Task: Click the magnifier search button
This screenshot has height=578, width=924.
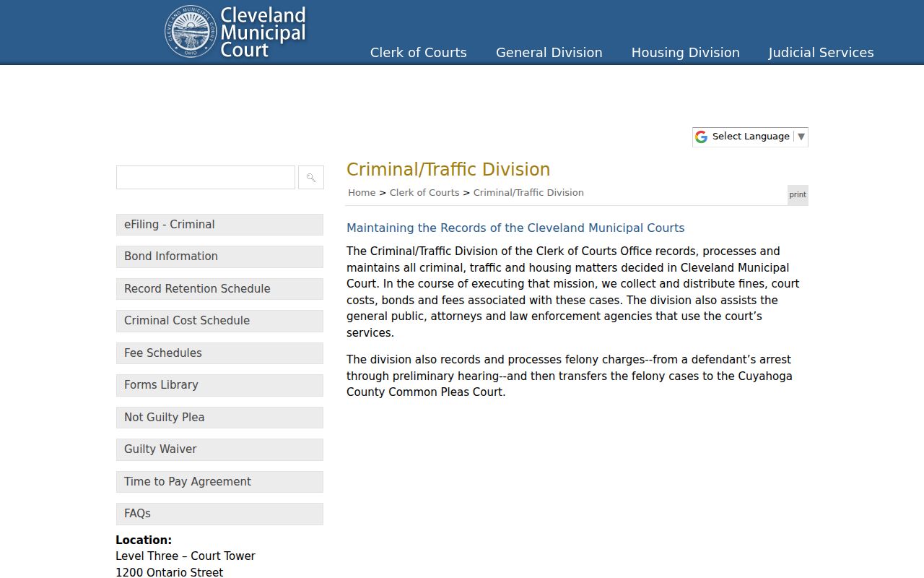Action: (311, 177)
